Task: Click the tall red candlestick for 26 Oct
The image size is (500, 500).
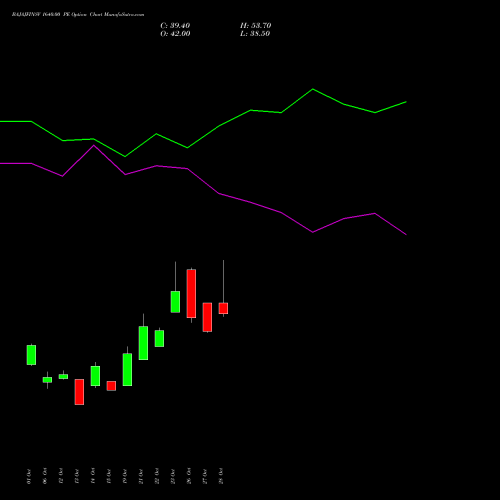Action: point(191,294)
